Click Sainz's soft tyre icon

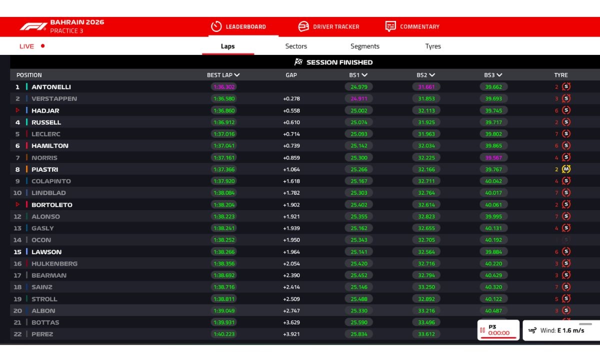(566, 287)
